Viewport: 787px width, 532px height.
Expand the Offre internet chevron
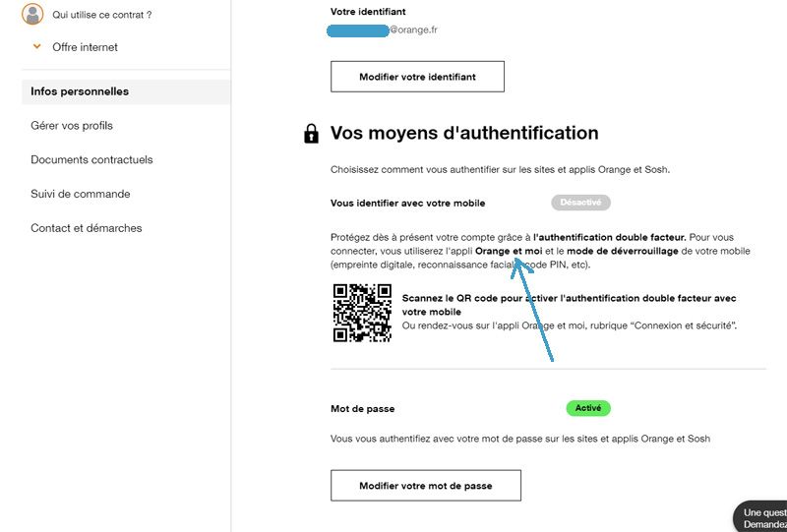(37, 47)
